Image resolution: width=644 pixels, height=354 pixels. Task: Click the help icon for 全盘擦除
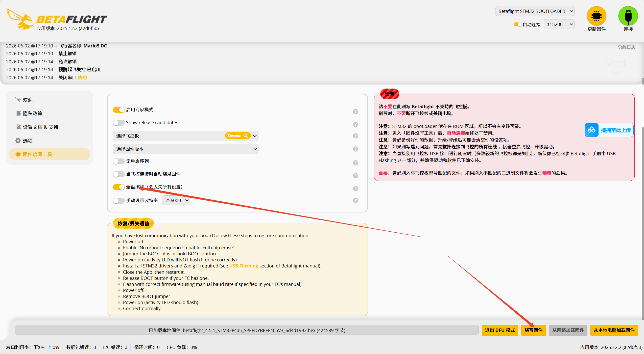[x=355, y=188]
